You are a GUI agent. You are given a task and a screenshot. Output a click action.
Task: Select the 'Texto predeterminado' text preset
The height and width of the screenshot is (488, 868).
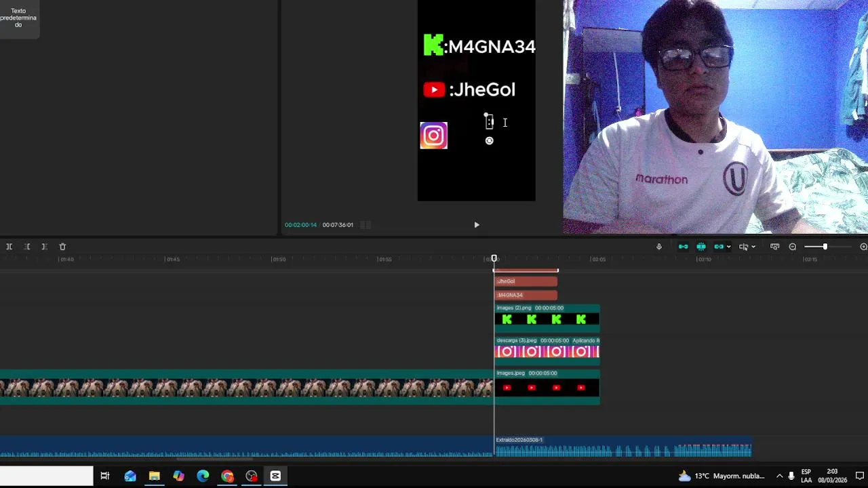tap(18, 18)
